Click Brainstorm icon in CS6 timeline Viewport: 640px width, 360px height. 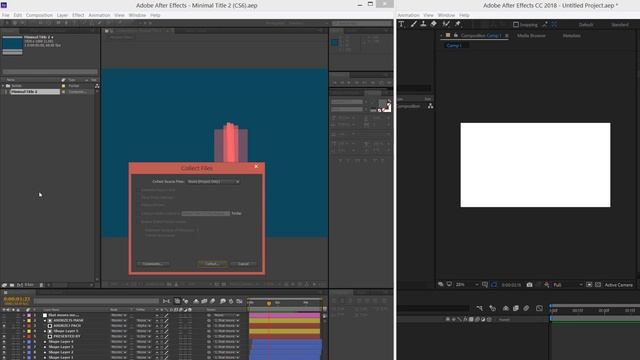click(223, 301)
